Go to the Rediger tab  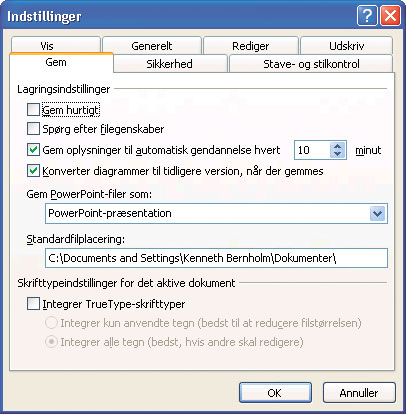coord(251,46)
